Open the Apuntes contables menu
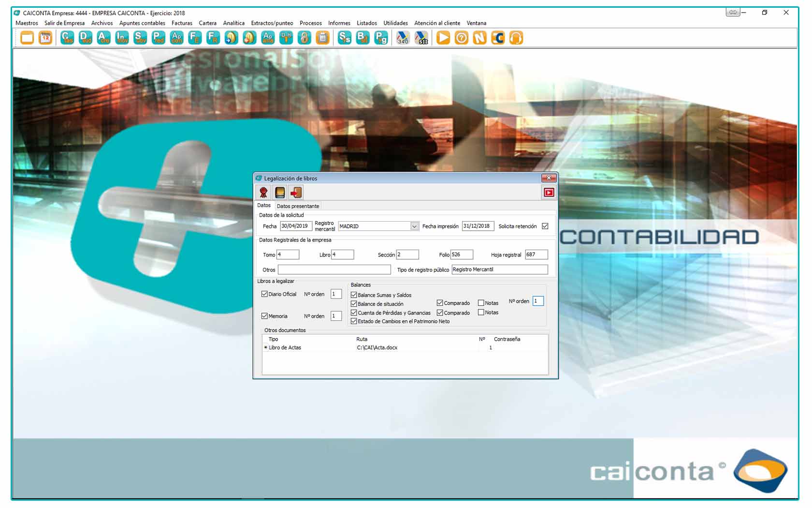The height and width of the screenshot is (508, 812). pyautogui.click(x=142, y=23)
